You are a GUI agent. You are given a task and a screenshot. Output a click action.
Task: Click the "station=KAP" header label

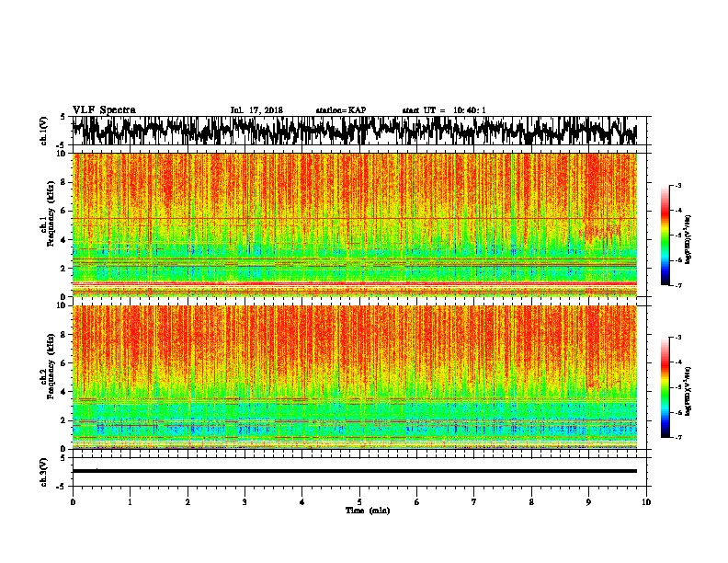(341, 110)
